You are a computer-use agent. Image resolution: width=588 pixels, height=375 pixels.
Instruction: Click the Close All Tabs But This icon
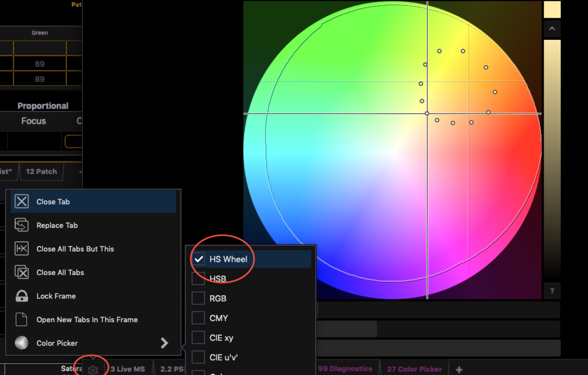[21, 248]
